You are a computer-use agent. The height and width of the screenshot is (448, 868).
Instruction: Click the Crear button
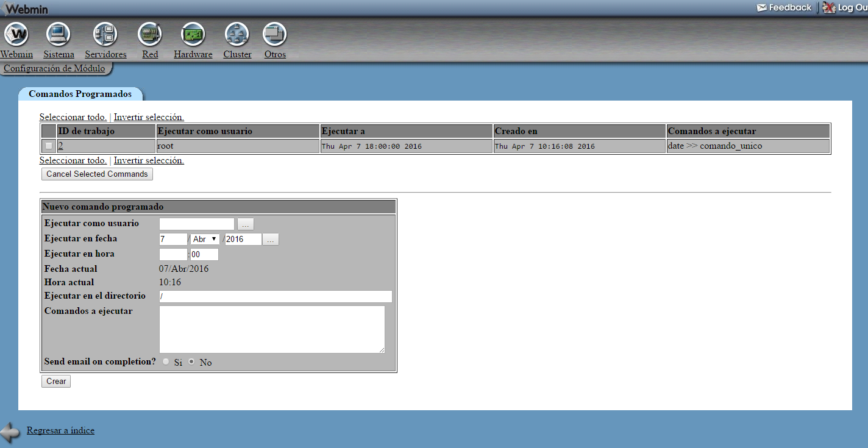56,381
